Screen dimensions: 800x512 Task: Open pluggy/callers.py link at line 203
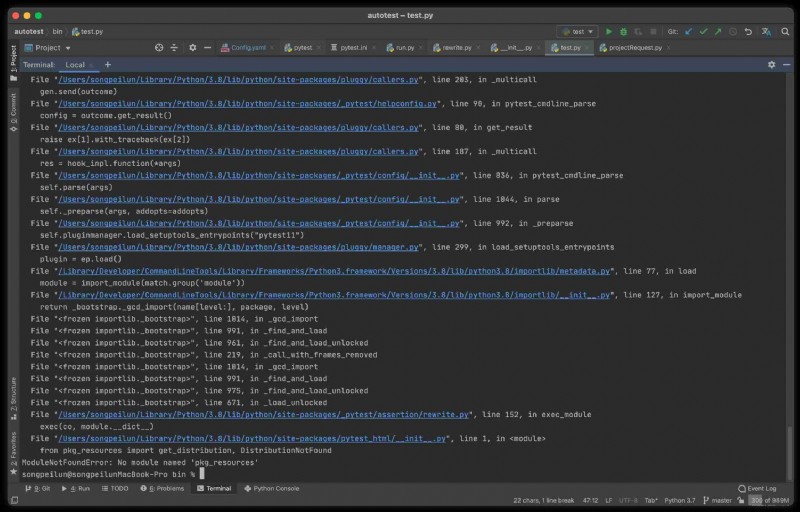pos(238,80)
